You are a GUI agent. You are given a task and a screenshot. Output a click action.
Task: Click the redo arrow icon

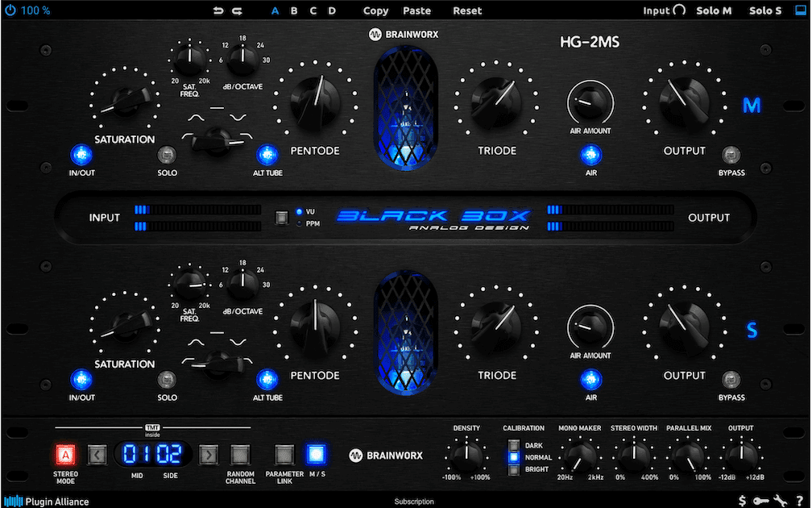pos(237,11)
